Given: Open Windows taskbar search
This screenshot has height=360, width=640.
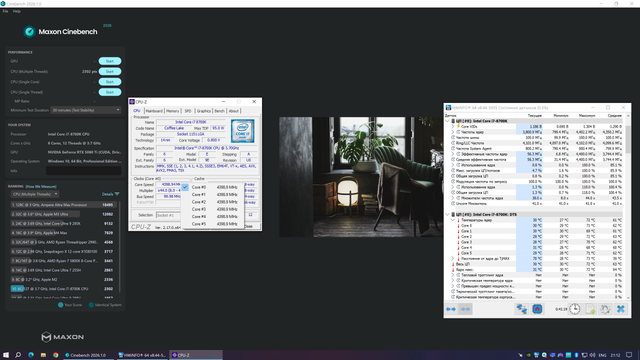Looking at the screenshot, I should (x=18, y=355).
